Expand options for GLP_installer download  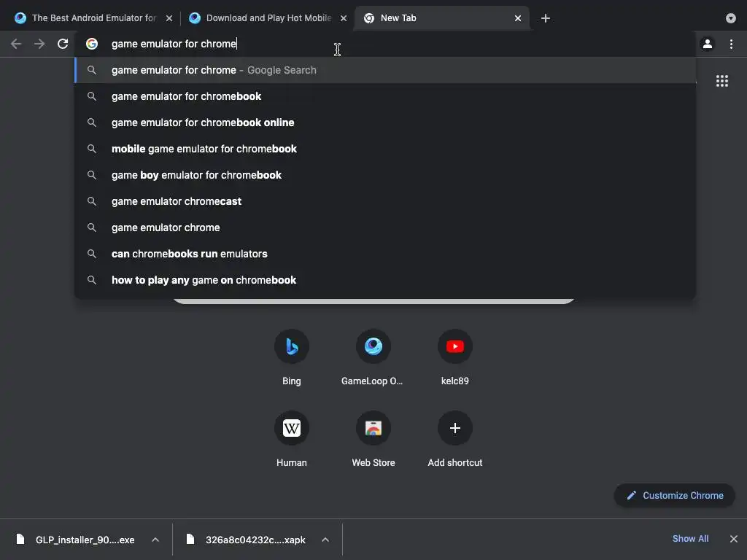click(x=155, y=540)
